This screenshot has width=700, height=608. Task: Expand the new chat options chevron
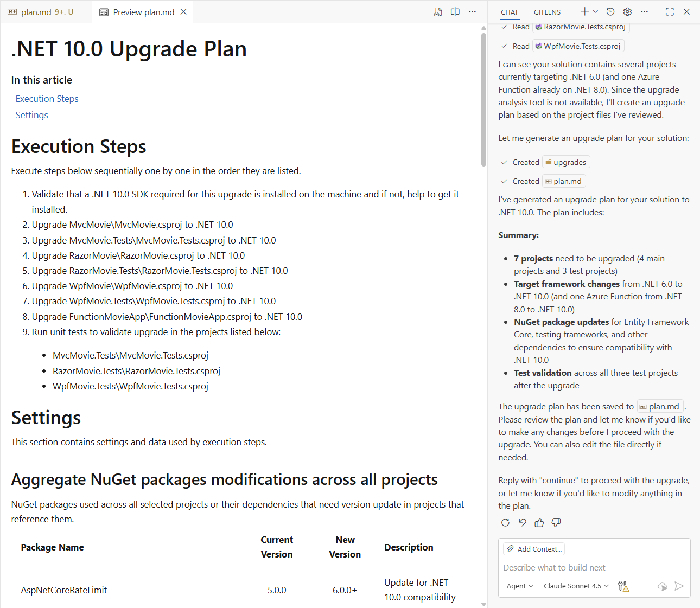[596, 12]
